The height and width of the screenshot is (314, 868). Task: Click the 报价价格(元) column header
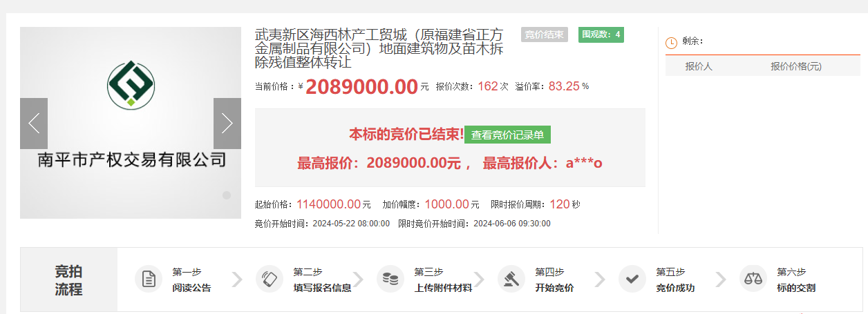click(x=796, y=66)
